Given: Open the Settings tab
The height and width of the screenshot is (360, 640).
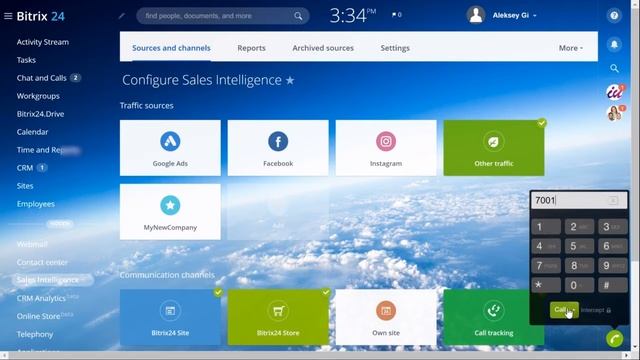Looking at the screenshot, I should 395,48.
